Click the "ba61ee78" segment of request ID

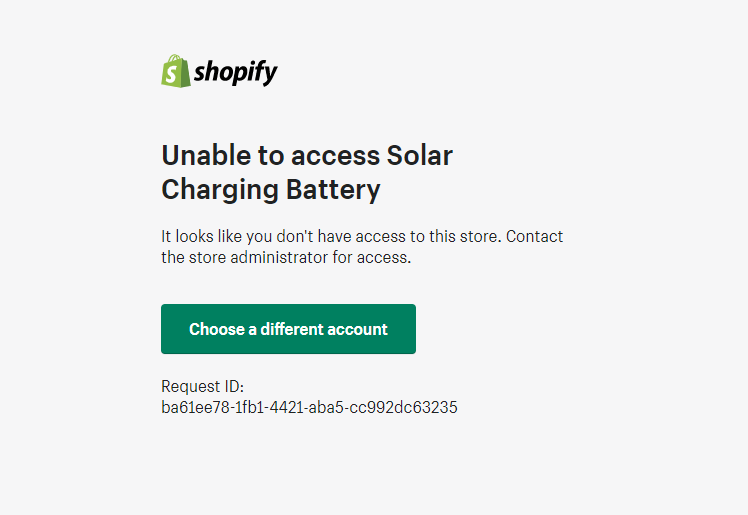tap(196, 407)
